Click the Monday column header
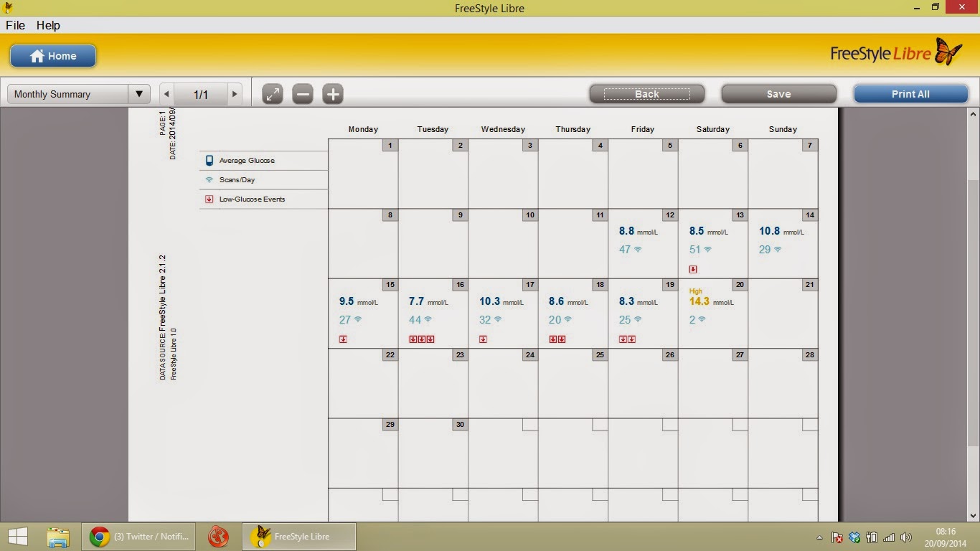 [363, 129]
